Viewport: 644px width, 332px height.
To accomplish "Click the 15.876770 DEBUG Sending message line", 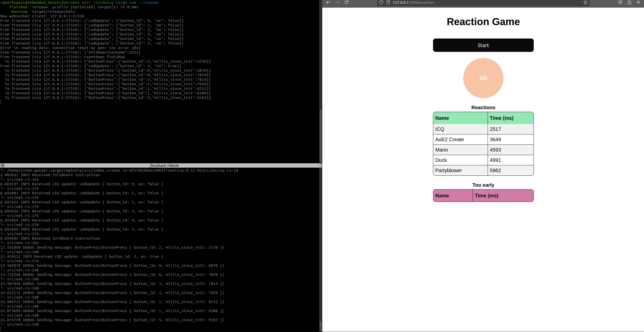I will [112, 320].
